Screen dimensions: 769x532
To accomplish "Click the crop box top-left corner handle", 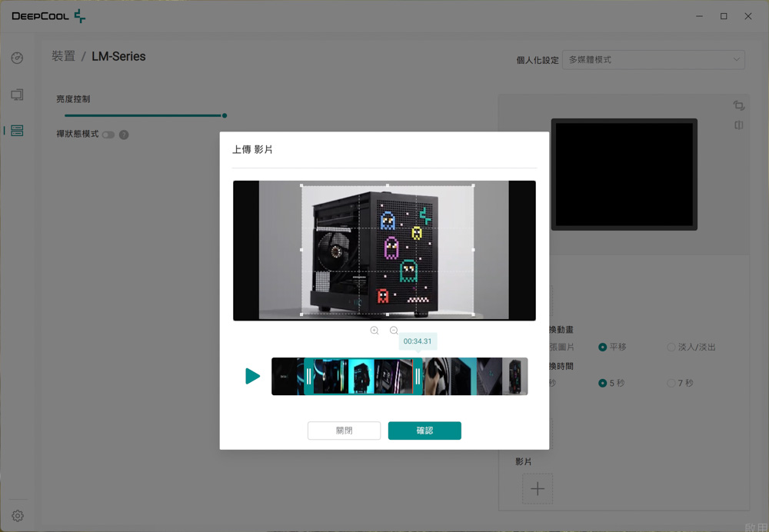I will point(301,185).
